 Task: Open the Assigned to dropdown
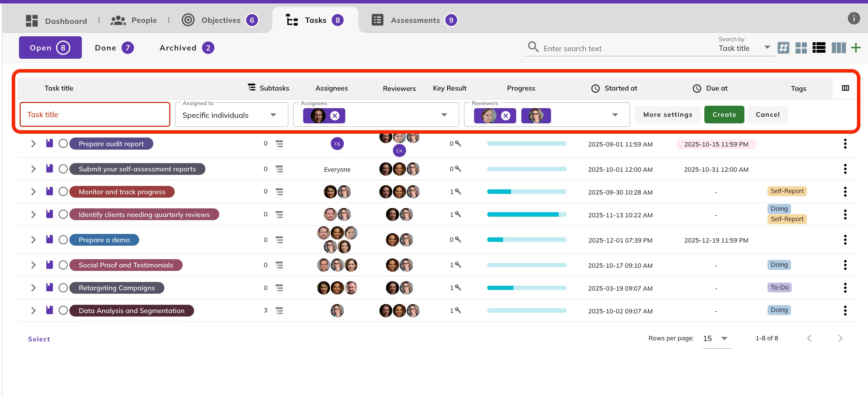[231, 115]
